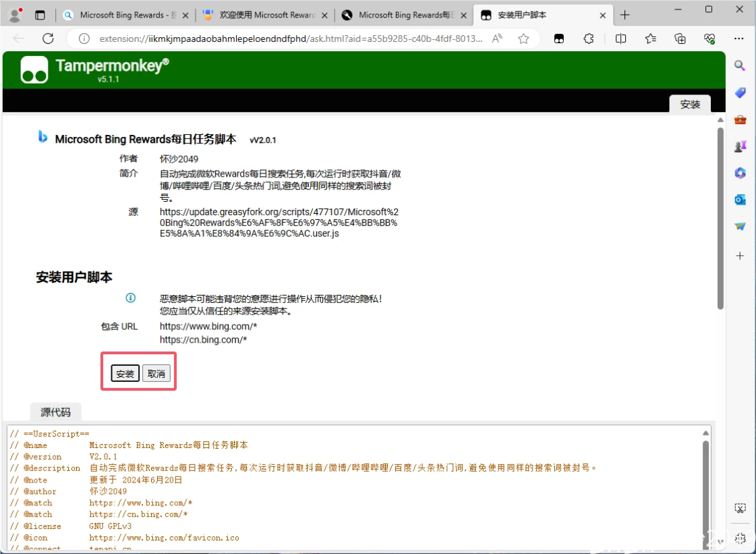Viewport: 756px width, 554px height.
Task: Open the tab actions menu icon
Action: [x=40, y=15]
